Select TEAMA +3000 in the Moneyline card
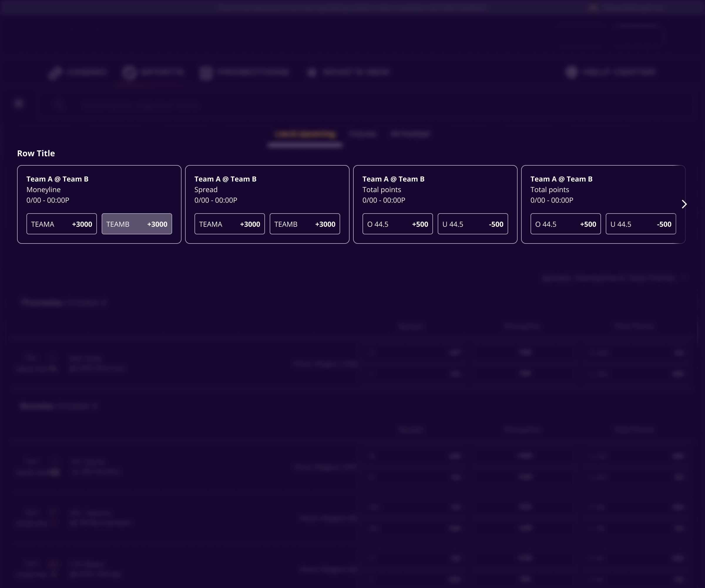Image resolution: width=705 pixels, height=588 pixels. click(x=62, y=224)
